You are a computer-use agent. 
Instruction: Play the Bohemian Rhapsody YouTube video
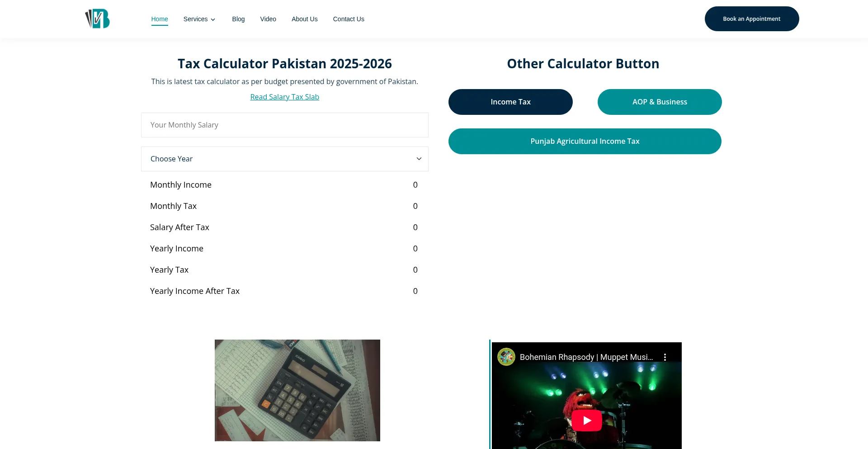pyautogui.click(x=586, y=421)
